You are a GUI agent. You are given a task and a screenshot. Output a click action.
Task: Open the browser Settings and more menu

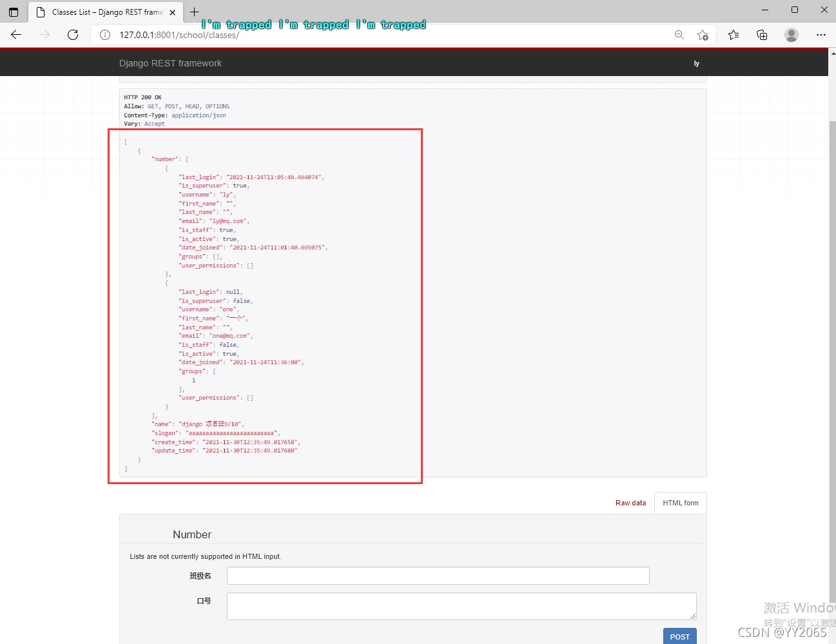tap(821, 35)
